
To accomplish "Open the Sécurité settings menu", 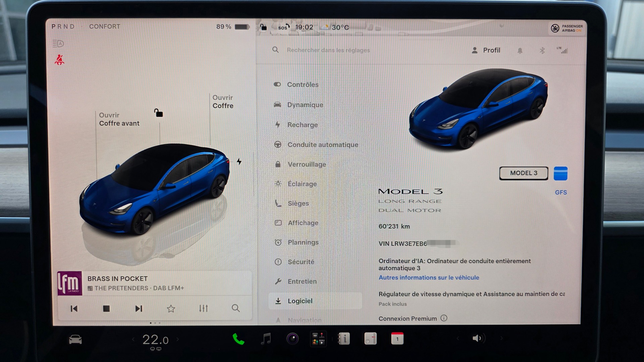I will (294, 262).
